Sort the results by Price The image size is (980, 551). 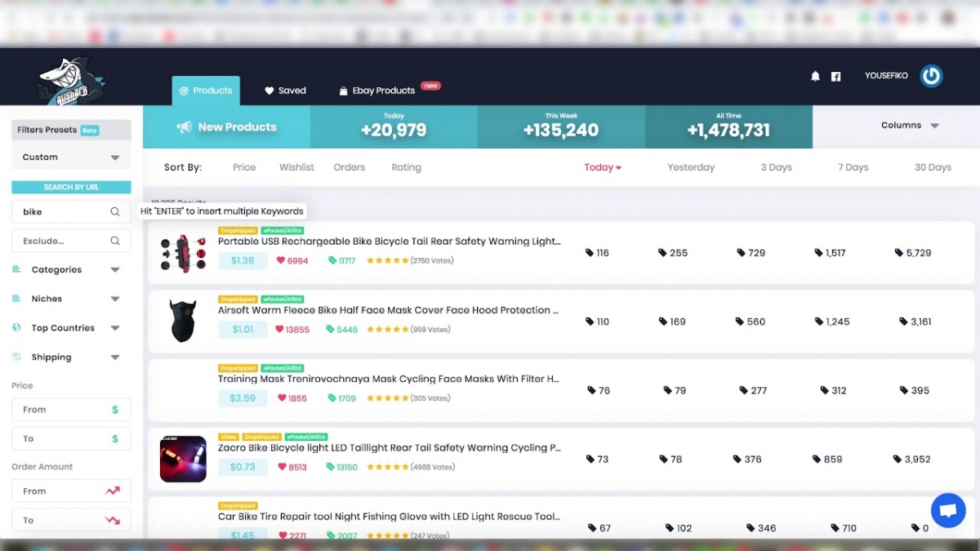pyautogui.click(x=243, y=167)
